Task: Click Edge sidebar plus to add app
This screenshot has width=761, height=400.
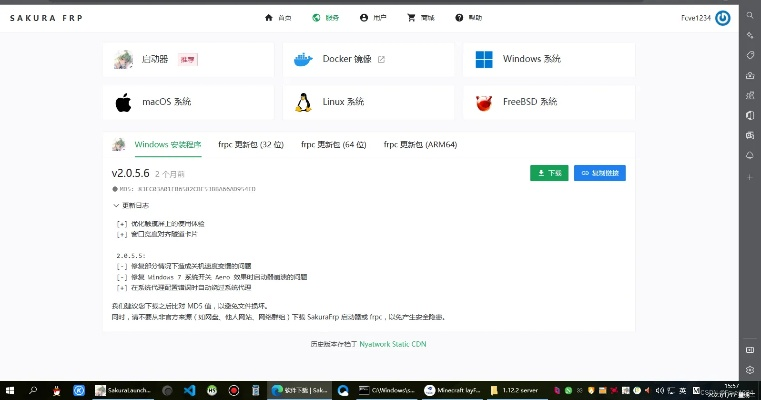Action: pos(750,177)
